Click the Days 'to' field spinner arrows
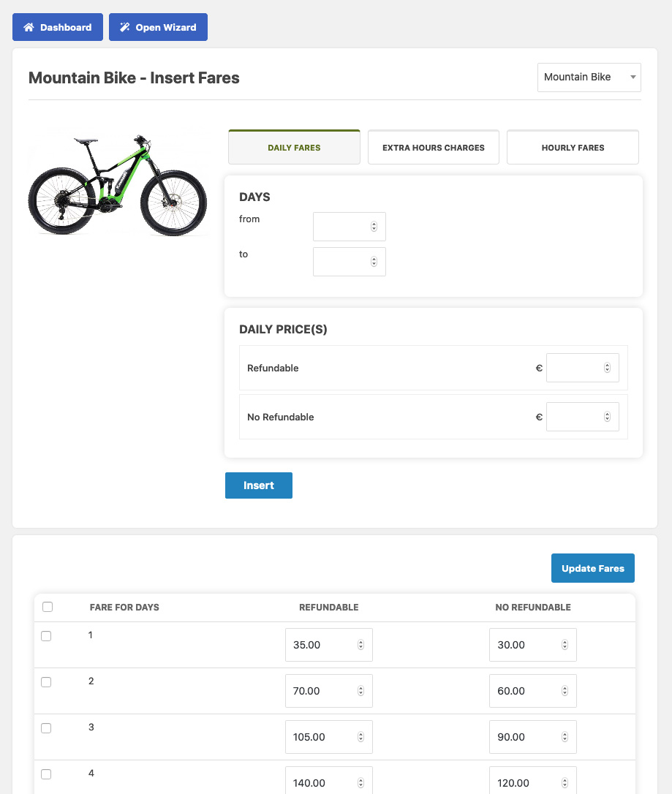Viewport: 672px width, 794px height. tap(374, 262)
